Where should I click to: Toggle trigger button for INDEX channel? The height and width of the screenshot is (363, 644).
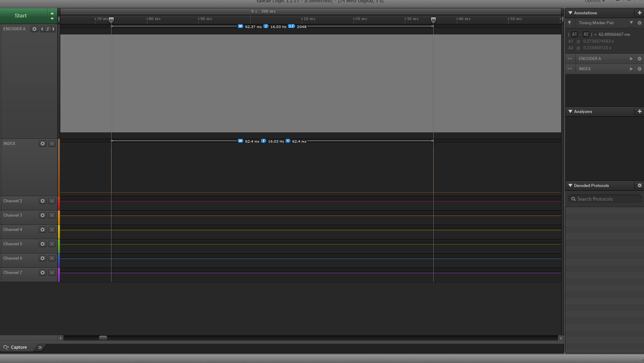(x=52, y=144)
